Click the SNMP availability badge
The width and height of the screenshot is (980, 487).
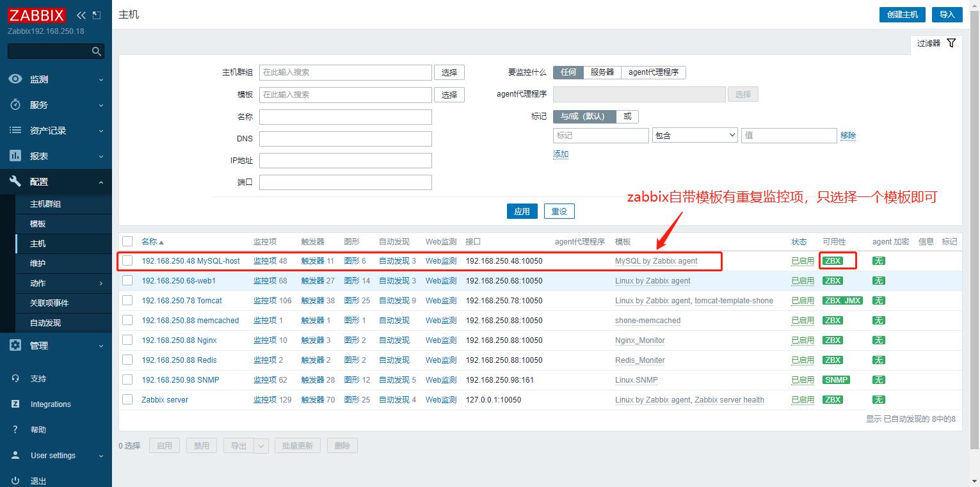tap(836, 379)
